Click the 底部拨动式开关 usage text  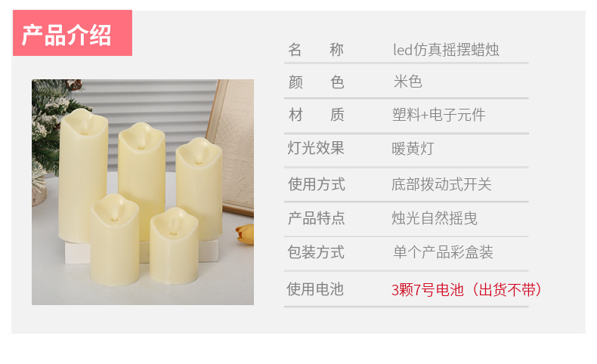(441, 184)
